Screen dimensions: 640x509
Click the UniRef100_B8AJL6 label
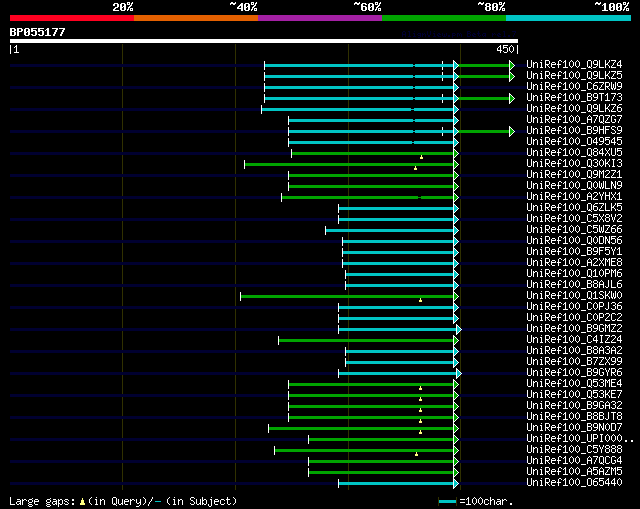click(x=574, y=285)
